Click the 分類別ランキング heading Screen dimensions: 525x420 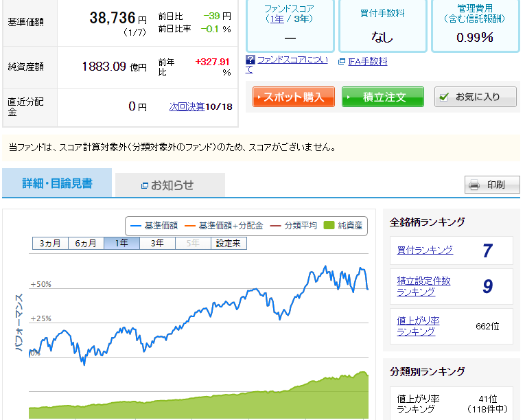pos(428,371)
